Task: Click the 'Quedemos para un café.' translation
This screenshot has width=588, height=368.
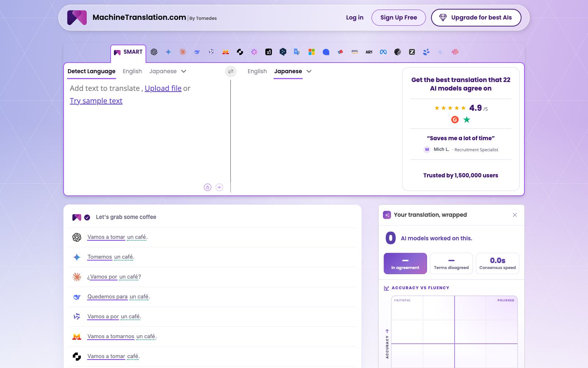Action: click(119, 297)
